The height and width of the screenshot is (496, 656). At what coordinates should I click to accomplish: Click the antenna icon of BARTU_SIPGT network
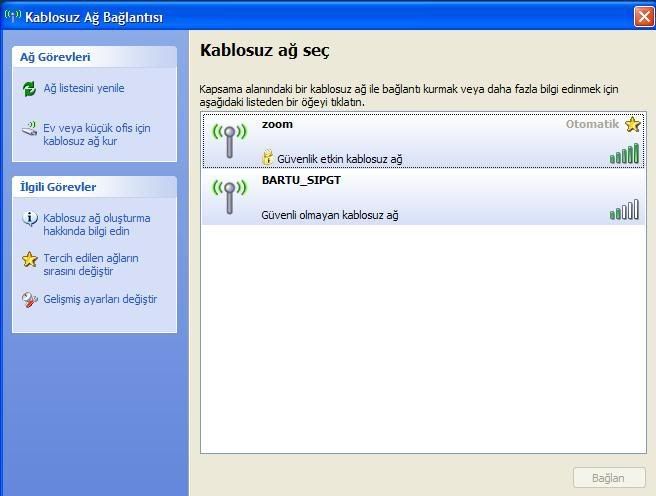coord(230,197)
